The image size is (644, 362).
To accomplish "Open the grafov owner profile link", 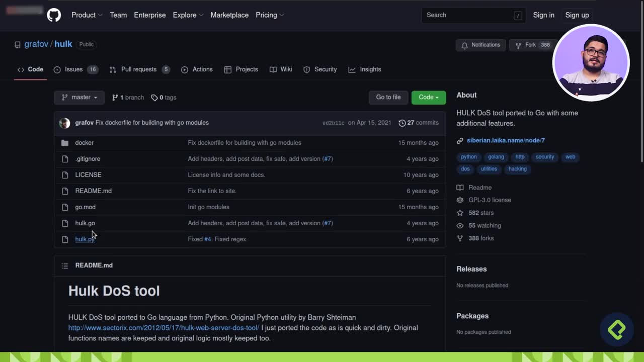I will click(36, 44).
